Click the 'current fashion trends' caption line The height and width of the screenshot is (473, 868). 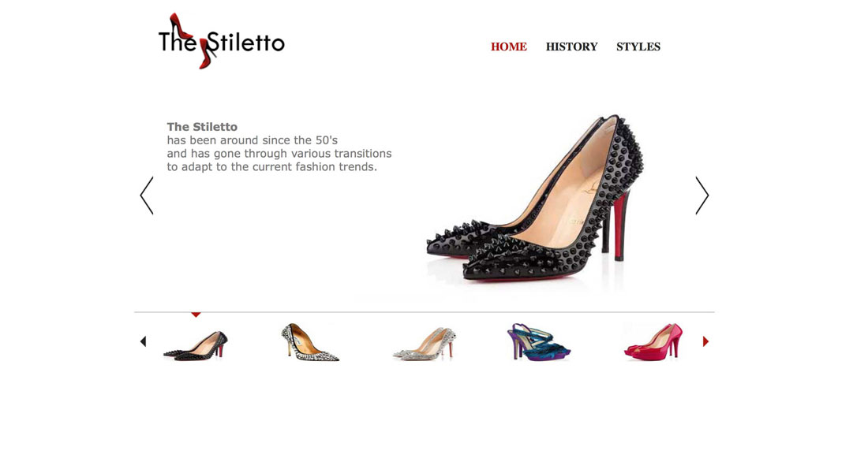pyautogui.click(x=271, y=166)
